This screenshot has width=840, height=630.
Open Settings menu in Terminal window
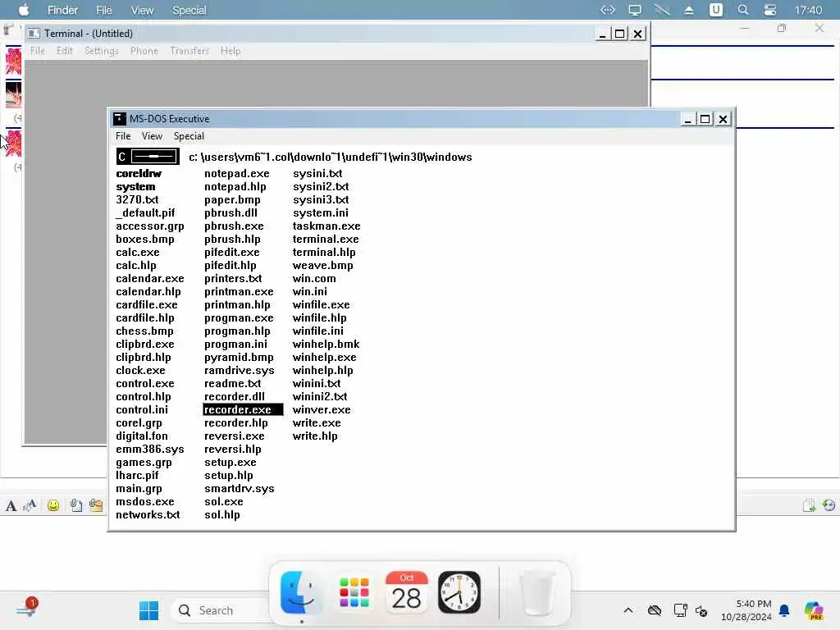click(101, 51)
